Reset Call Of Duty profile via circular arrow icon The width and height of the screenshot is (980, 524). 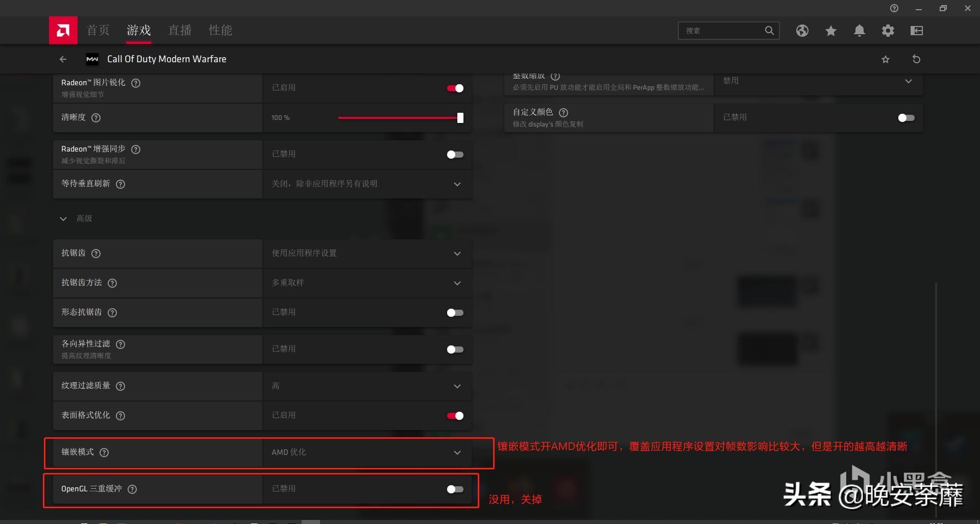pyautogui.click(x=916, y=59)
